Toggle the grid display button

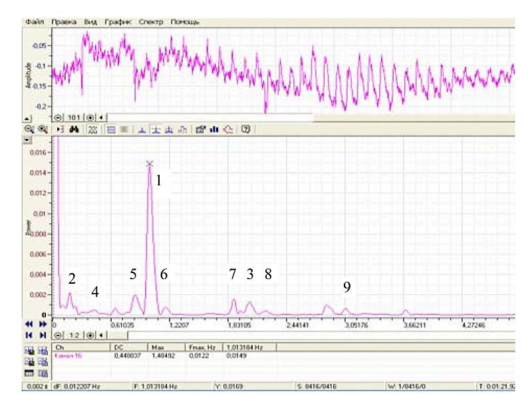click(93, 130)
